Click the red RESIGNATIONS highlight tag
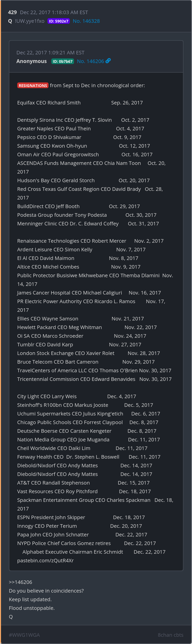 point(33,85)
